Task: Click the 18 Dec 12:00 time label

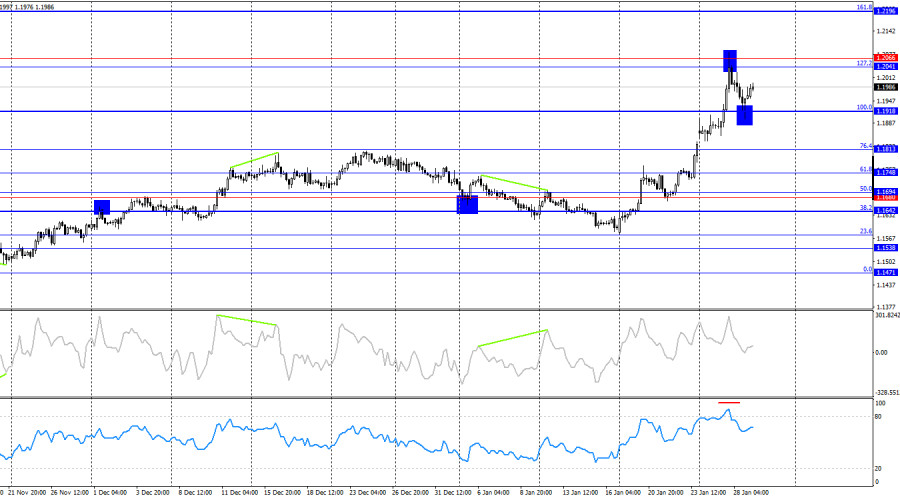Action: point(325,493)
